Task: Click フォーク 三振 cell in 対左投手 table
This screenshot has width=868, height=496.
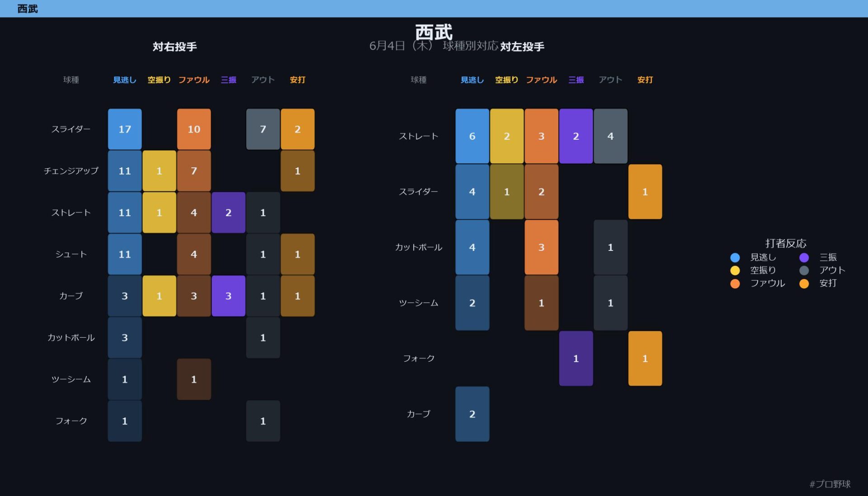Action: coord(576,359)
